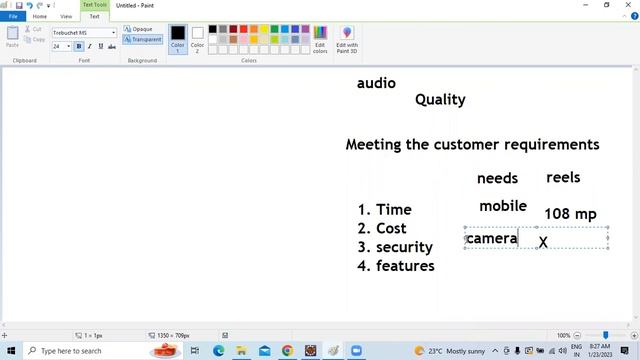Open the Windows Start menu

point(11,351)
